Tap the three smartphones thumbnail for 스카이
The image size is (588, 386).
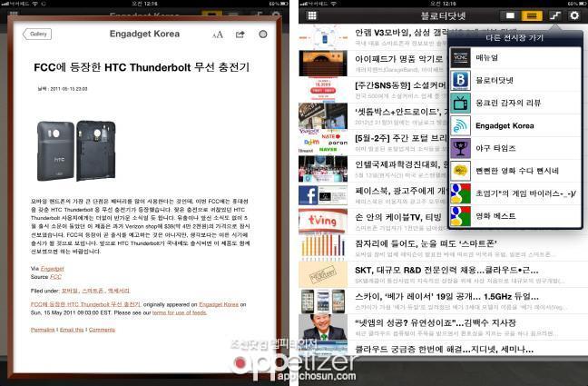point(323,301)
